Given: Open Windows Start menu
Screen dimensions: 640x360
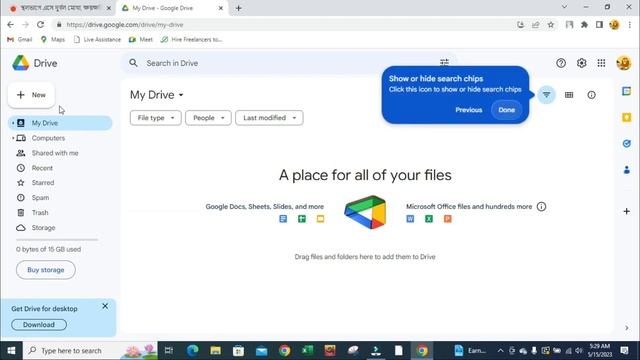Looking at the screenshot, I should (x=11, y=351).
